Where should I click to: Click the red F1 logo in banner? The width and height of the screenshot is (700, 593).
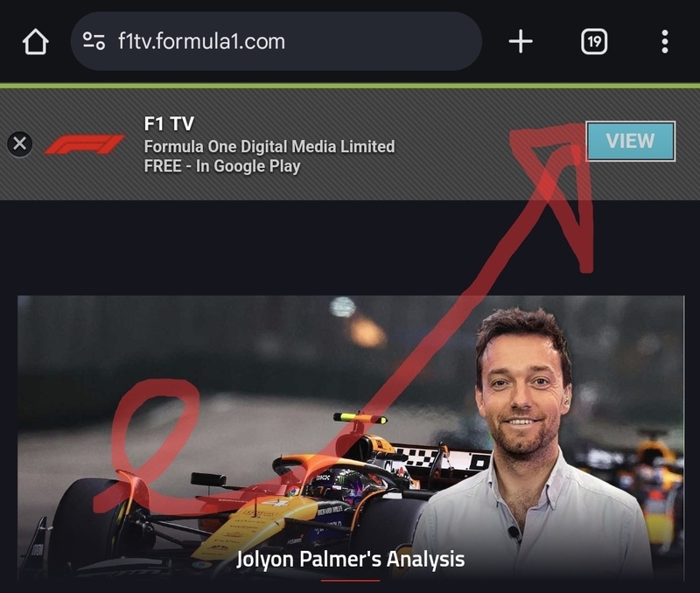coord(84,144)
